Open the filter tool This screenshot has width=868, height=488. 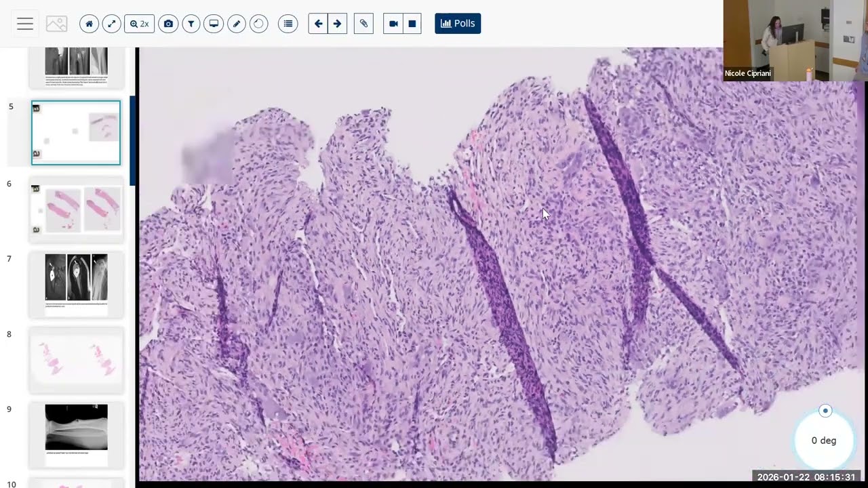coord(191,24)
